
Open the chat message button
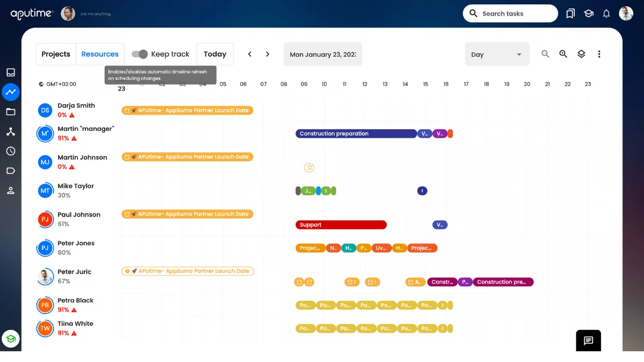(588, 341)
